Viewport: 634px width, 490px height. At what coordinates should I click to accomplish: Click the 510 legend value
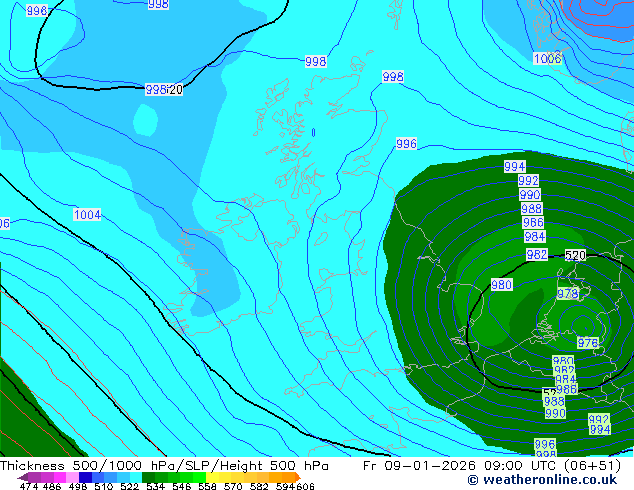click(x=104, y=486)
